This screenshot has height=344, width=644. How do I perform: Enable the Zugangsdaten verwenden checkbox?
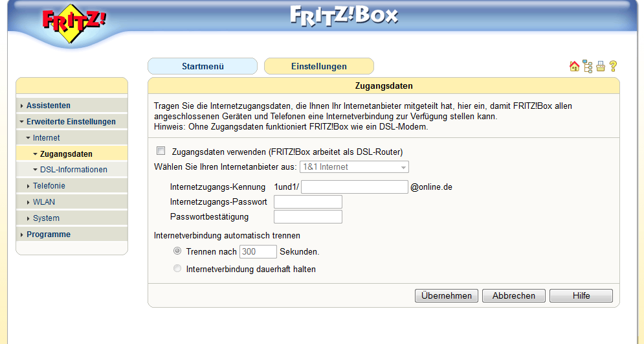(x=161, y=151)
